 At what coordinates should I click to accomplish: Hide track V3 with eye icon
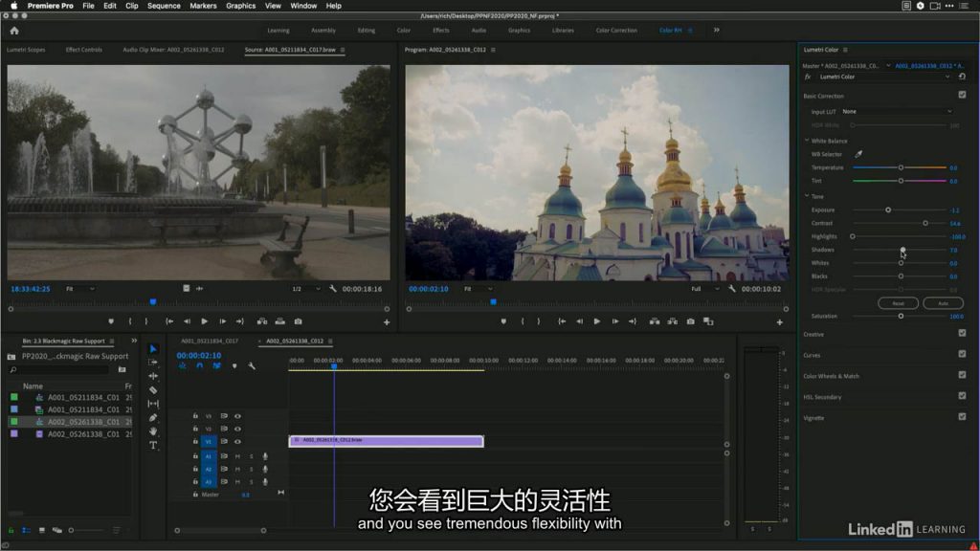237,416
